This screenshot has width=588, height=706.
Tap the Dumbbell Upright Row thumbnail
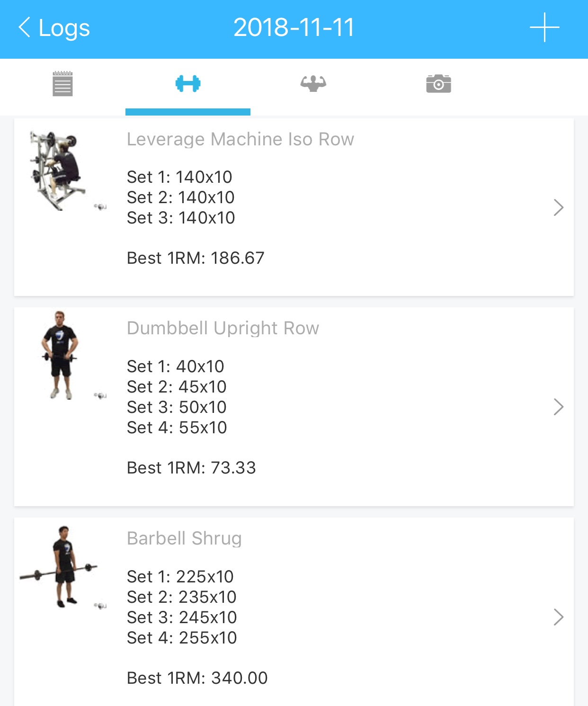click(x=60, y=355)
